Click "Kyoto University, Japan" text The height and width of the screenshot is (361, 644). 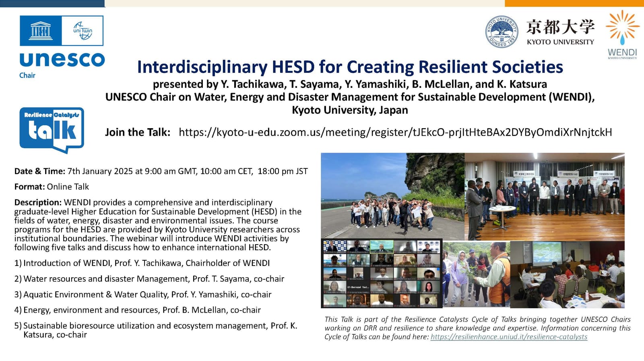(x=350, y=110)
